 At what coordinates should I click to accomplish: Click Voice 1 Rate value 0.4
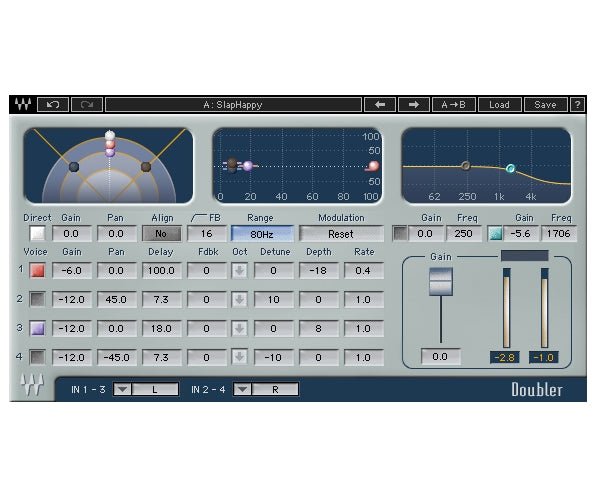click(x=364, y=271)
